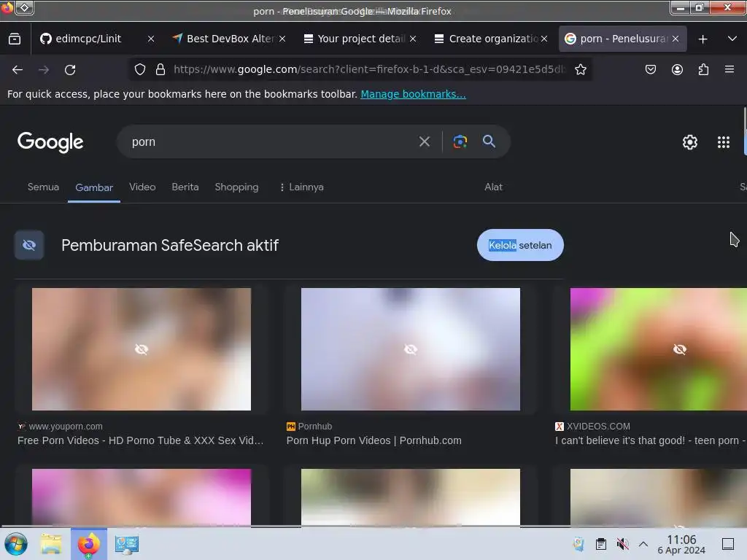The image size is (747, 560).
Task: Open the system settings taskbar icon
Action: pyautogui.click(x=127, y=544)
